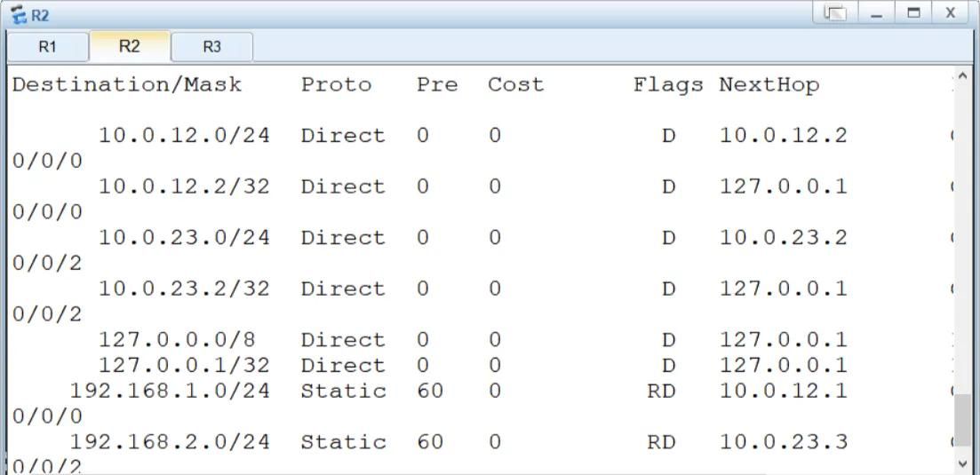Click the Destination/Mask column header text
The width and height of the screenshot is (980, 475).
point(127,85)
